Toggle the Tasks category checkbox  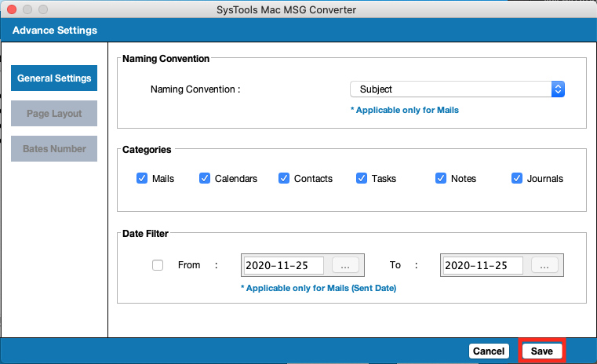(362, 178)
